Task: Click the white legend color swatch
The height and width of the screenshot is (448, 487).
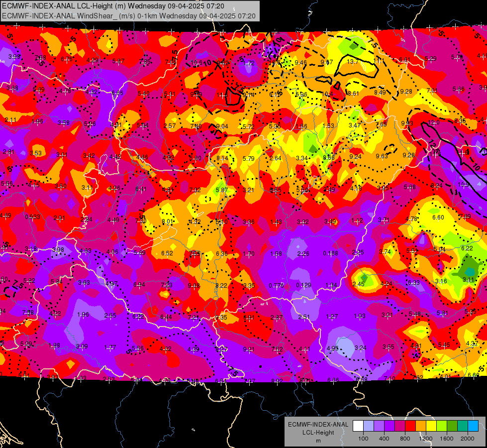Action: pyautogui.click(x=358, y=426)
